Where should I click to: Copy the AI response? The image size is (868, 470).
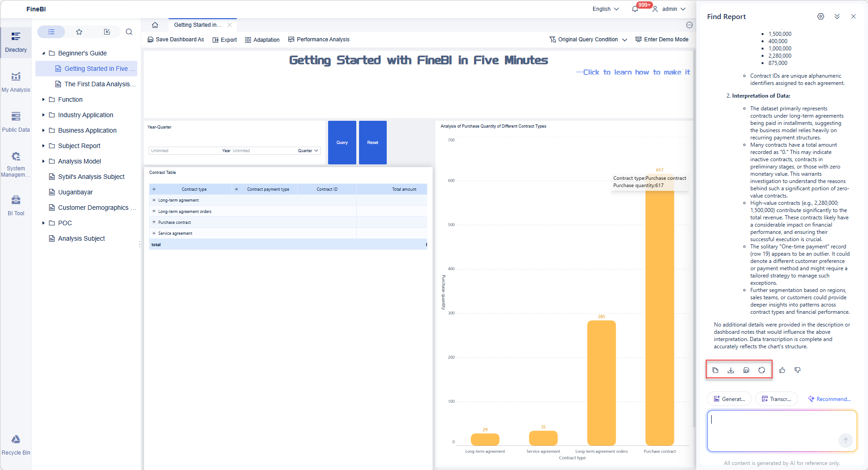click(x=716, y=370)
